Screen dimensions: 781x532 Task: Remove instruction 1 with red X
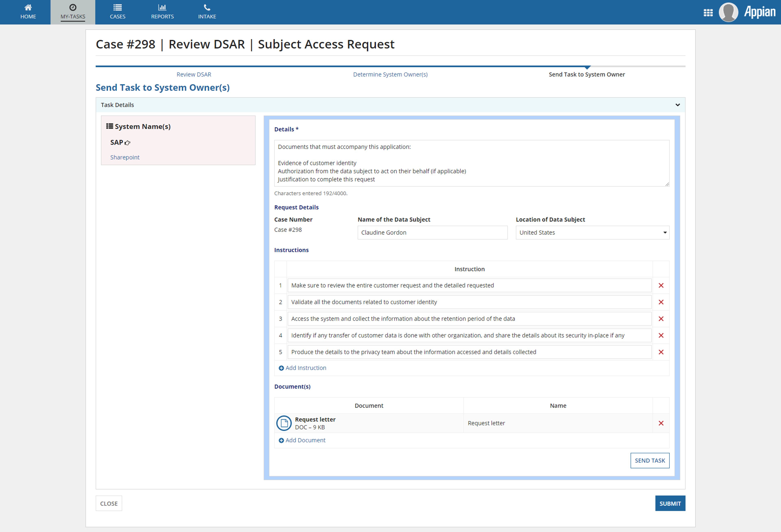click(661, 286)
